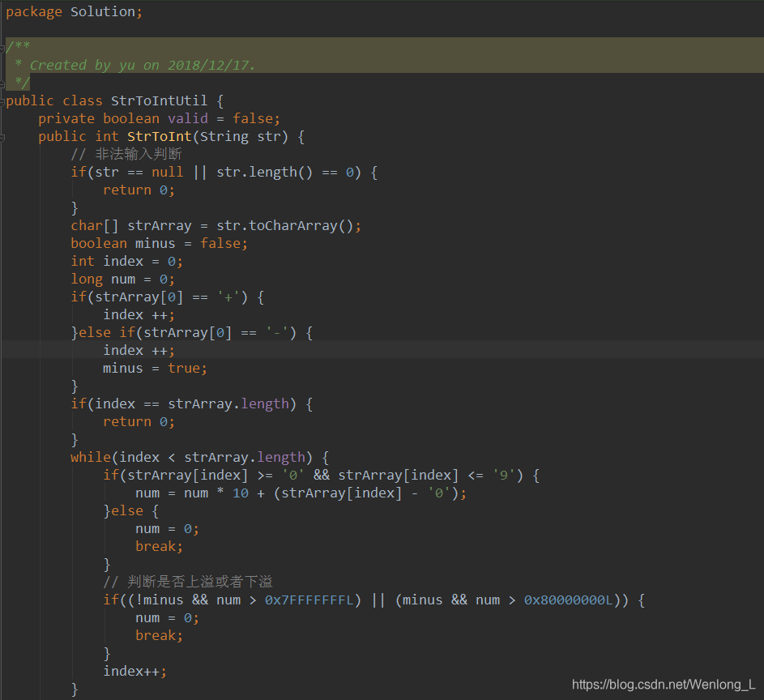This screenshot has width=764, height=700.
Task: Click the class name StrToIntUtil
Action: (x=159, y=100)
